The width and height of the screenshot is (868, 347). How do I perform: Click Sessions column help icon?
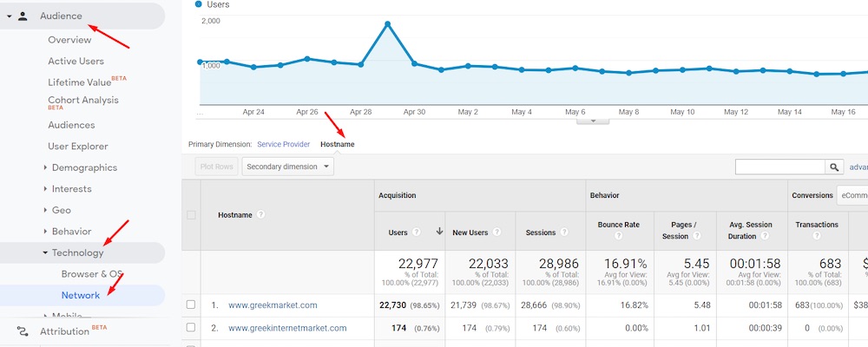click(563, 232)
